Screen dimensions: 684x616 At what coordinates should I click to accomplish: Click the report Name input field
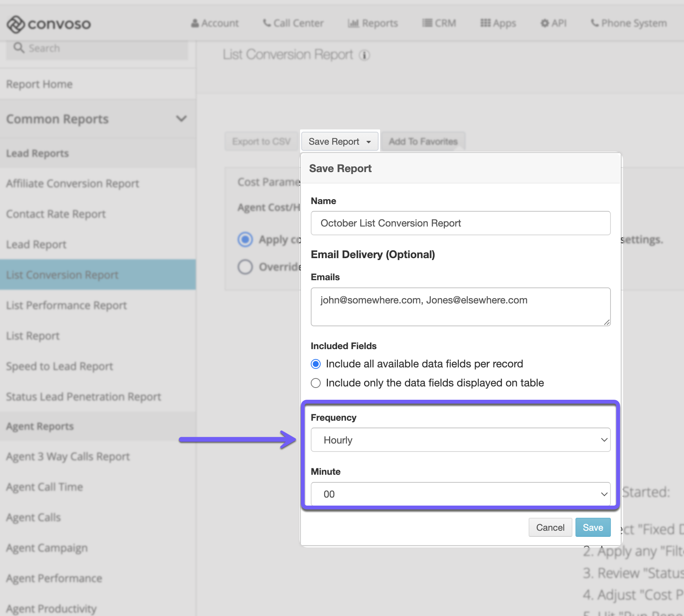[460, 223]
